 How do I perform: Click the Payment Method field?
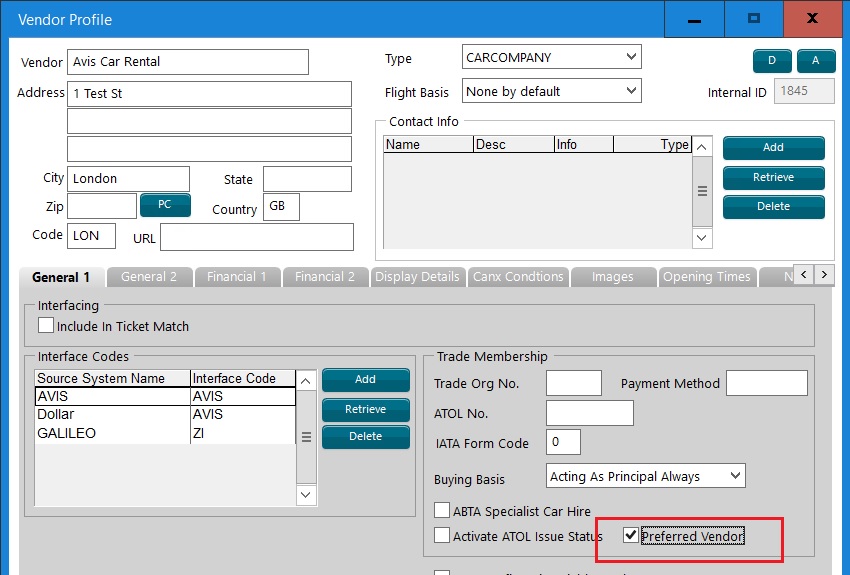(x=767, y=383)
